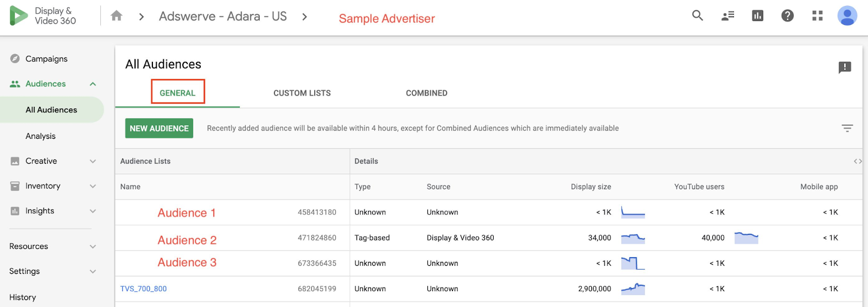Screen dimensions: 868x307
Task: Sort by the Type column header
Action: click(362, 187)
